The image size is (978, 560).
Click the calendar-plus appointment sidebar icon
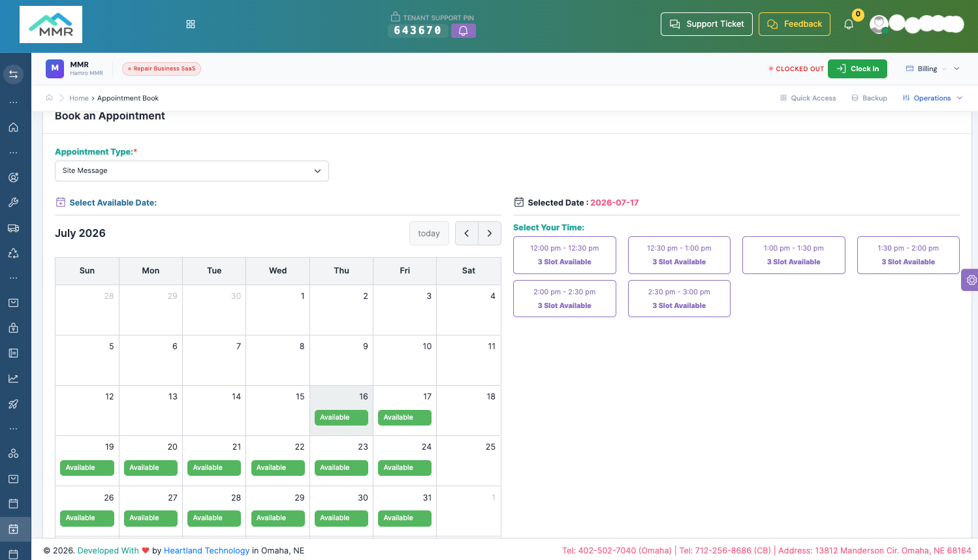point(13,529)
